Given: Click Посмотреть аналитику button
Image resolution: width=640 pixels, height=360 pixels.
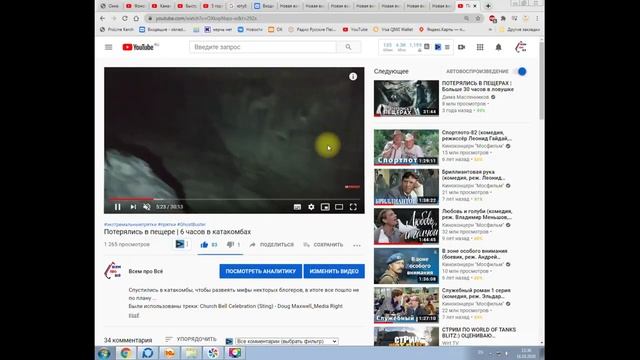Looking at the screenshot, I should coord(260,271).
